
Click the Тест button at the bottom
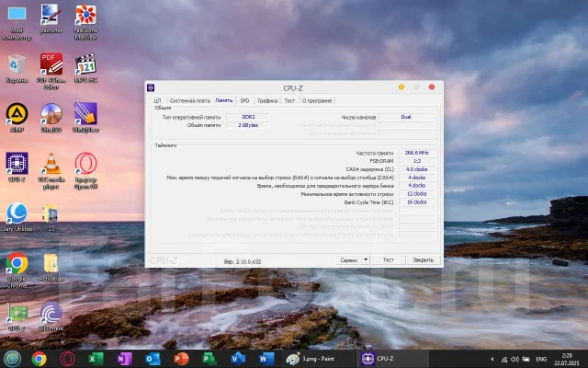pos(388,259)
